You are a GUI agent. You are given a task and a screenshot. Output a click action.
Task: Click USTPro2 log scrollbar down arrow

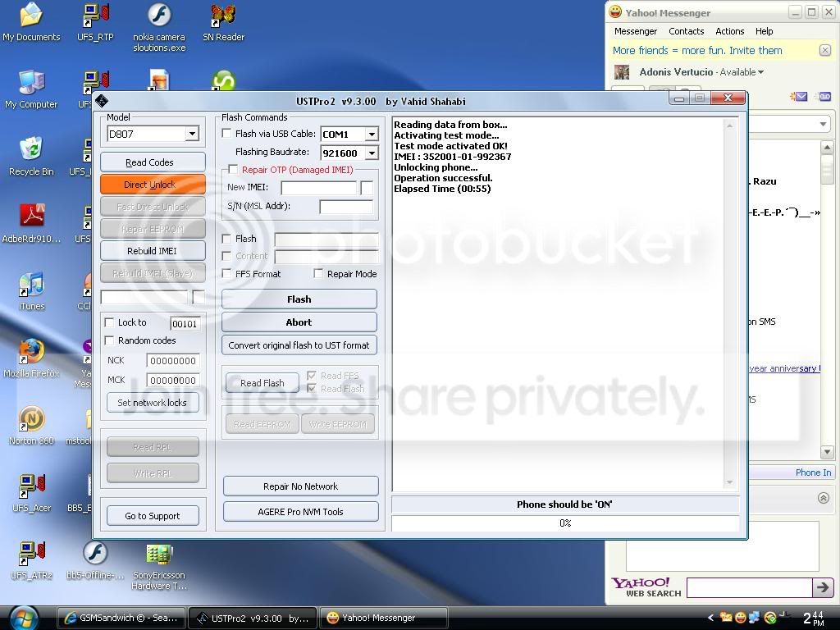coord(729,482)
